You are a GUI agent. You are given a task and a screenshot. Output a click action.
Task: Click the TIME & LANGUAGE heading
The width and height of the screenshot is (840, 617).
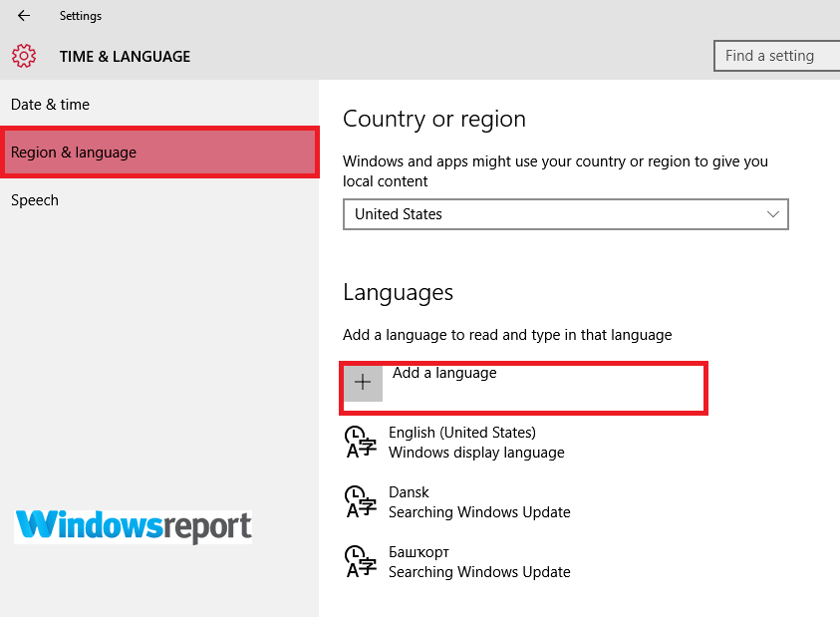(x=125, y=56)
